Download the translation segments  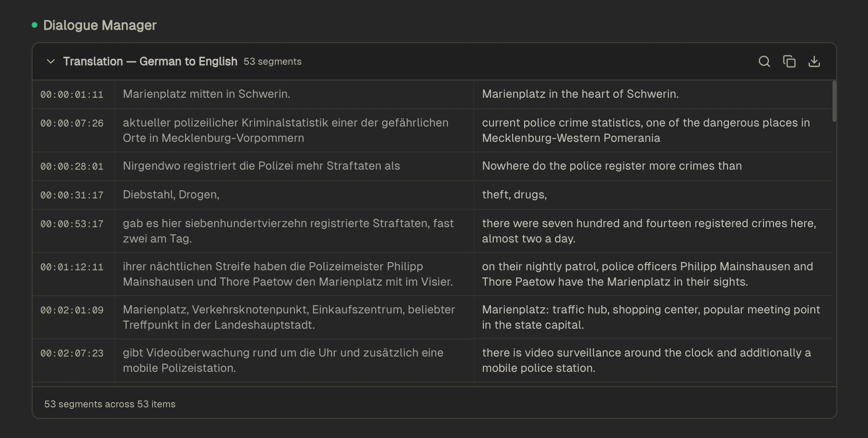(814, 61)
